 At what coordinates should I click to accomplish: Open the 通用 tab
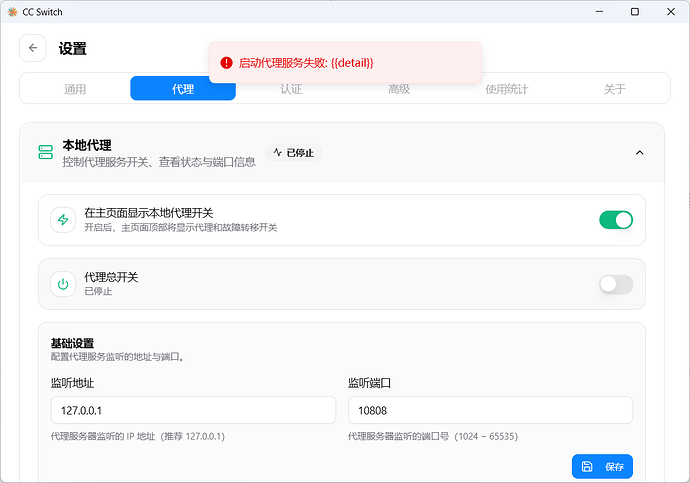pyautogui.click(x=75, y=89)
